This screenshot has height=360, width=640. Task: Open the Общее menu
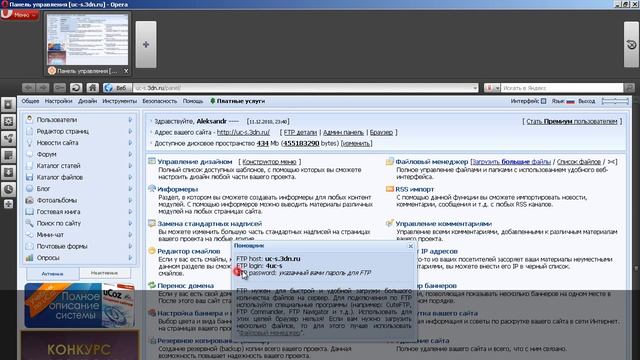tap(30, 101)
